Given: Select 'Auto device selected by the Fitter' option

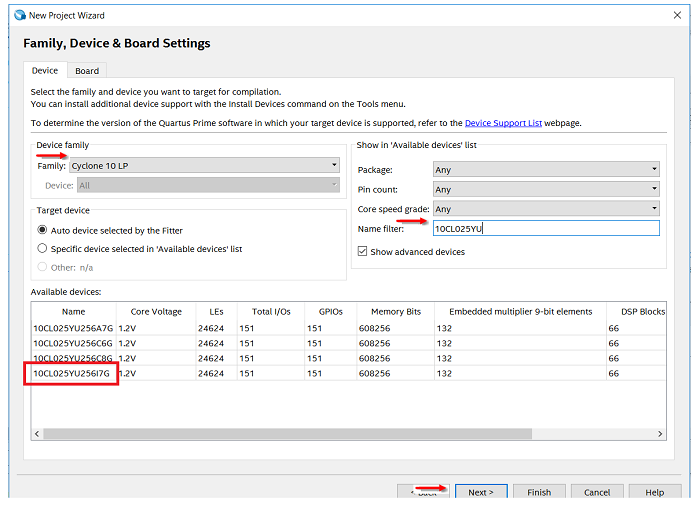Looking at the screenshot, I should pos(42,230).
